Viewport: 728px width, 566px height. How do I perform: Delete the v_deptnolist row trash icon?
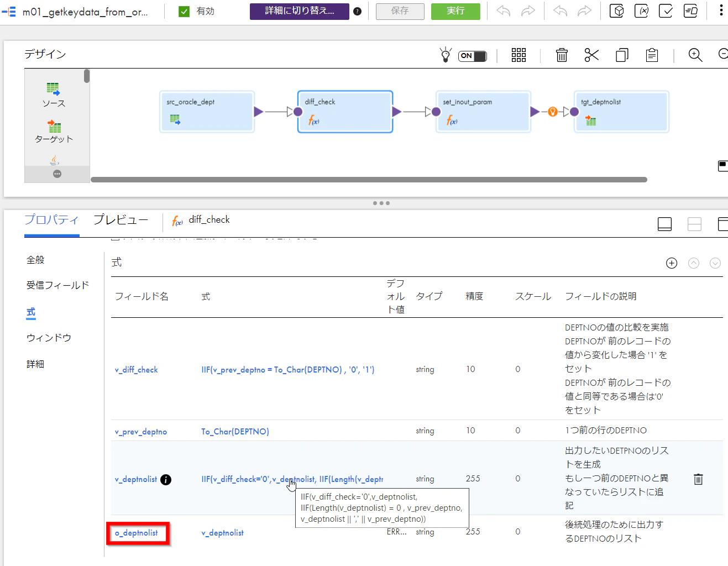click(698, 479)
